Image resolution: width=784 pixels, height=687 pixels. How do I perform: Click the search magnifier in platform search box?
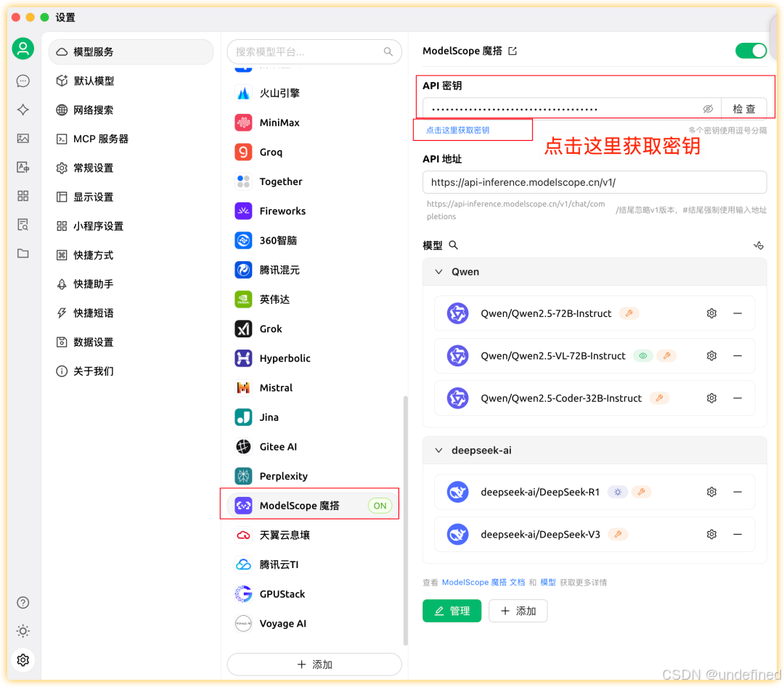tap(388, 52)
